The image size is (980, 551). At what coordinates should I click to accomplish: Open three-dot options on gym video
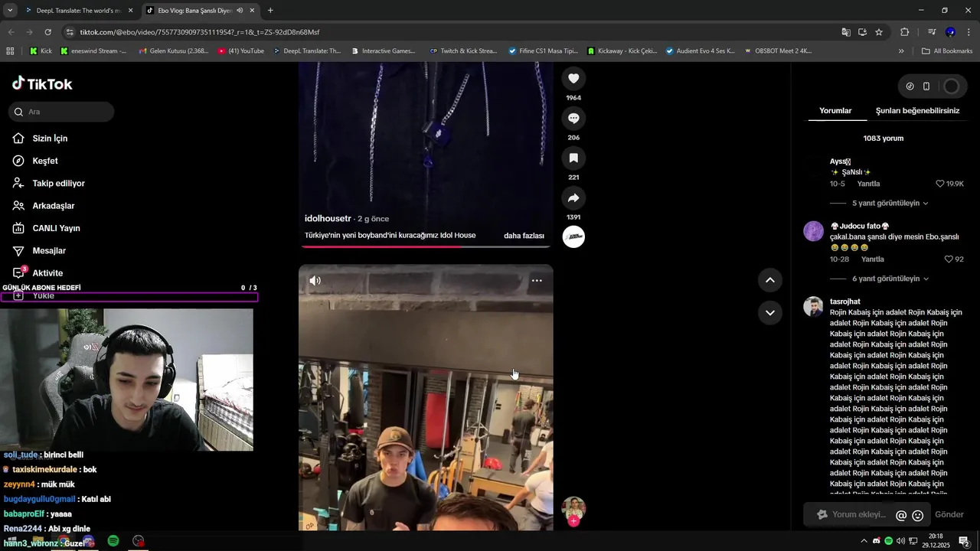click(537, 281)
